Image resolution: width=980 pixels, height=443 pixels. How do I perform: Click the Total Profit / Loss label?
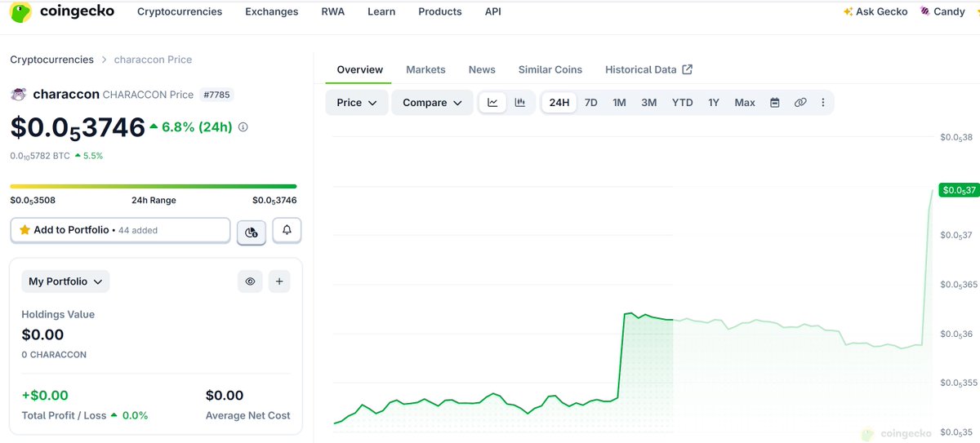pyautogui.click(x=64, y=415)
